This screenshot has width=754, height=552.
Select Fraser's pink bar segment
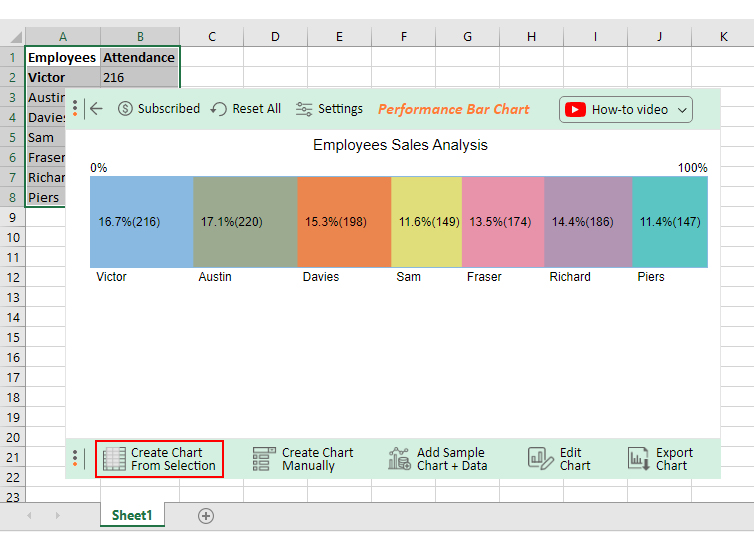pos(503,222)
